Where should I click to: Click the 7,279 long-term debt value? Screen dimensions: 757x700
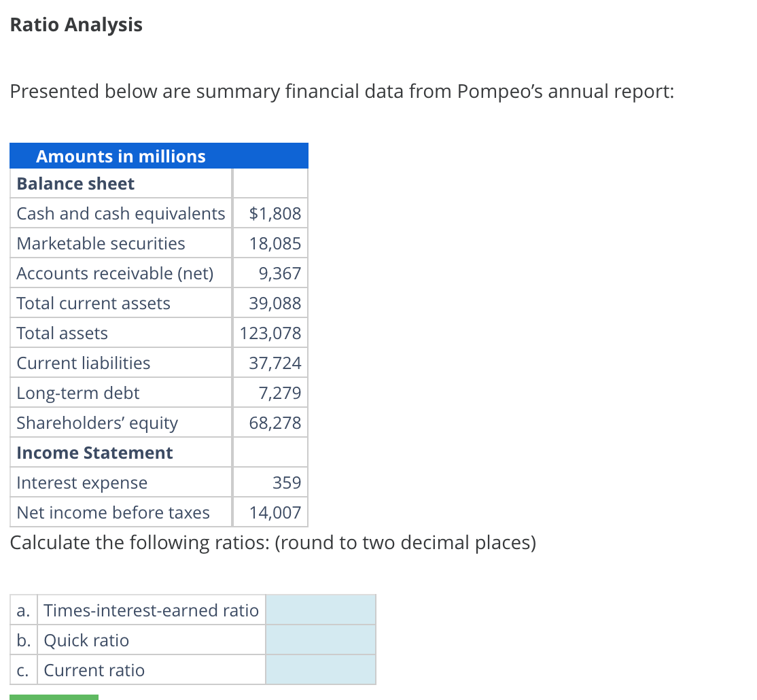(x=279, y=393)
